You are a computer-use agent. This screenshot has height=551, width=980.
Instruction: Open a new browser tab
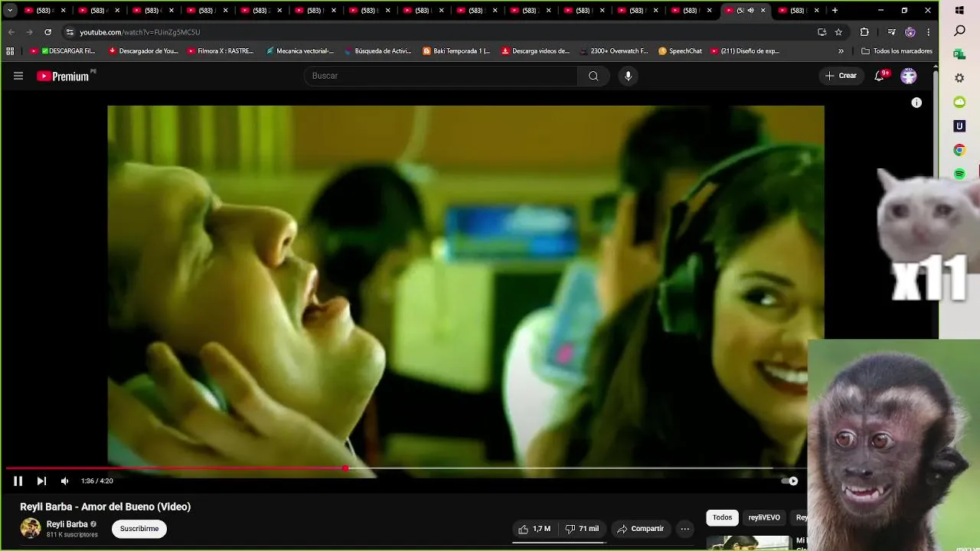click(x=835, y=11)
